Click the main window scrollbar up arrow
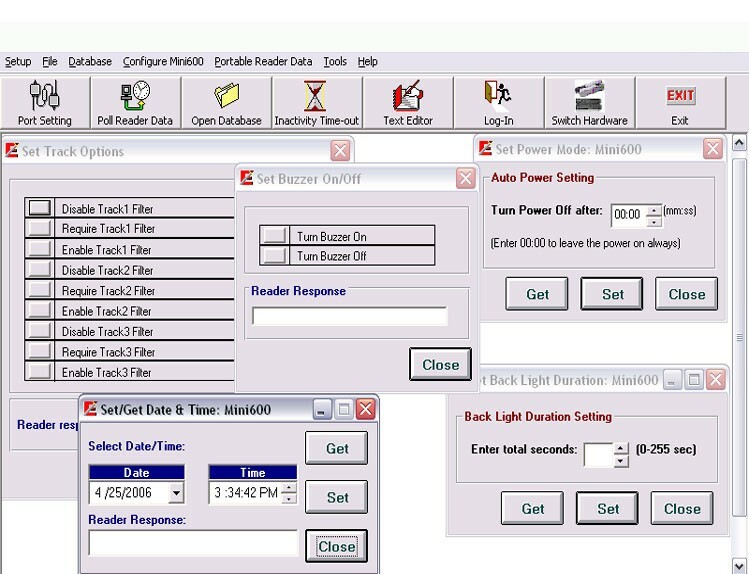749x574 pixels. tap(739, 142)
